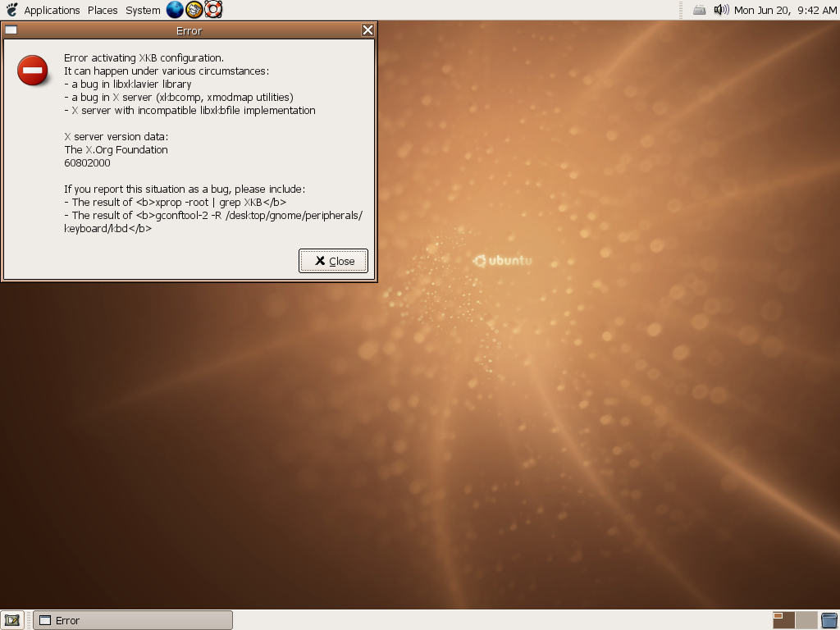Open the Trash icon in bottom panel
This screenshot has height=630, width=840.
point(829,620)
